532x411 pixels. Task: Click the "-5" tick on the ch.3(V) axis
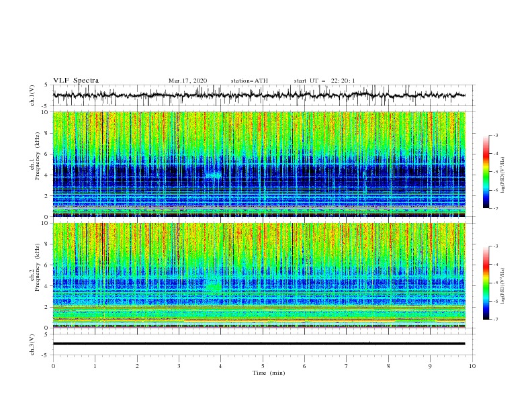pyautogui.click(x=45, y=355)
